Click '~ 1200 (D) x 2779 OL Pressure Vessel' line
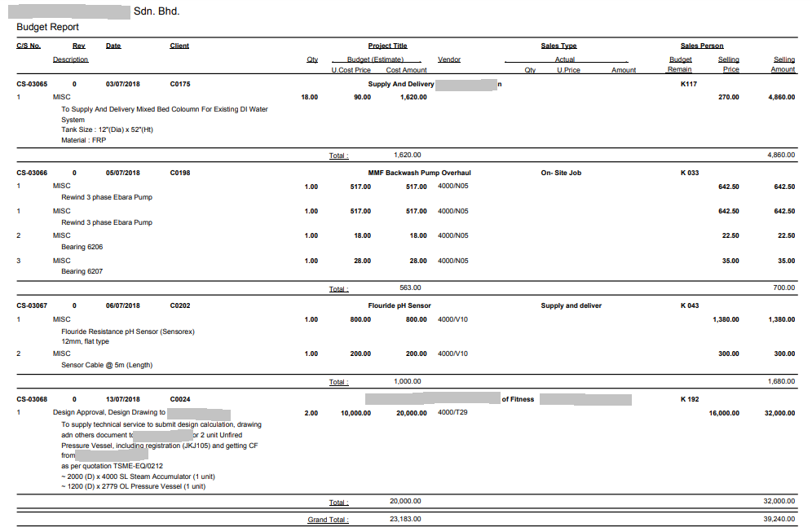Image resolution: width=812 pixels, height=527 pixels. (x=133, y=486)
